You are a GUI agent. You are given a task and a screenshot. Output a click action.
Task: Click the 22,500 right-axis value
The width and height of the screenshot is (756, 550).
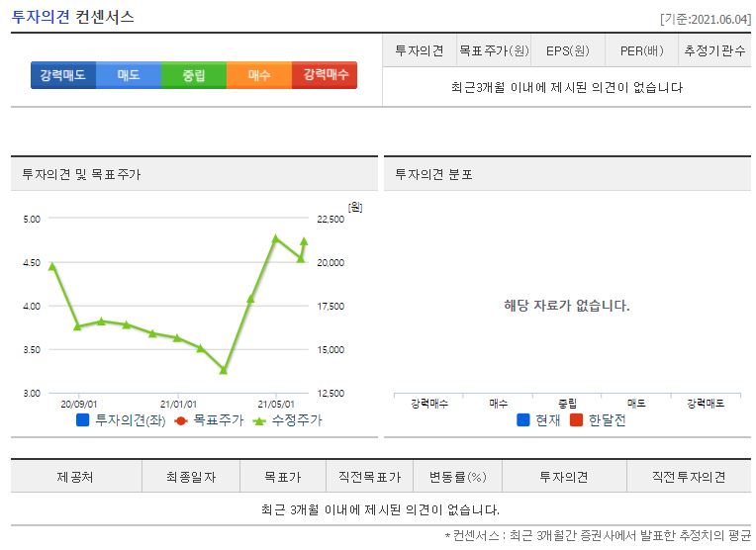pos(331,220)
